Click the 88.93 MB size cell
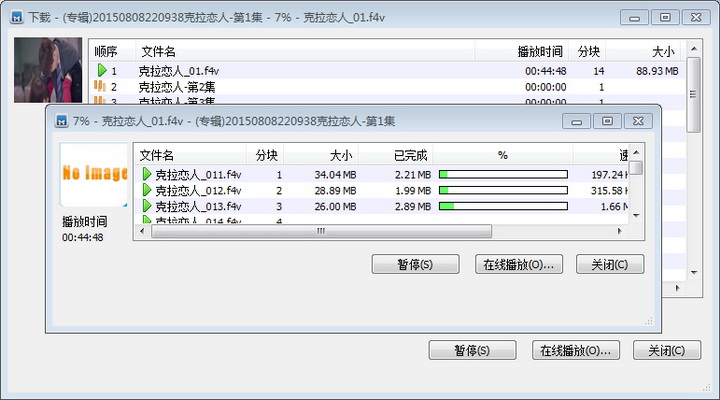The image size is (720, 400). coord(657,71)
